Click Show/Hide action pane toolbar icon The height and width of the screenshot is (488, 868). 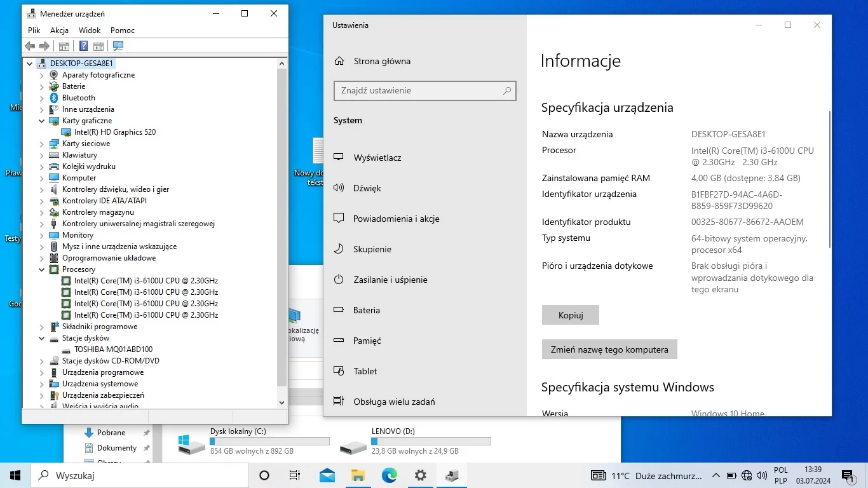point(98,46)
